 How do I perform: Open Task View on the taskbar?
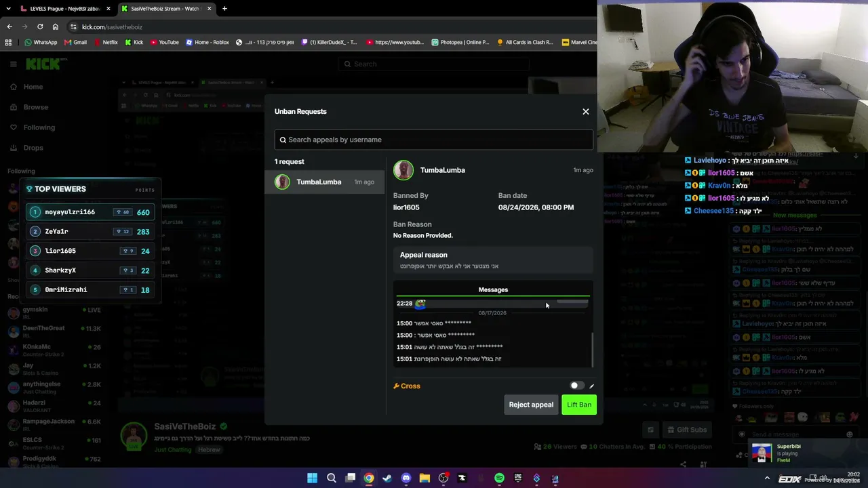351,479
